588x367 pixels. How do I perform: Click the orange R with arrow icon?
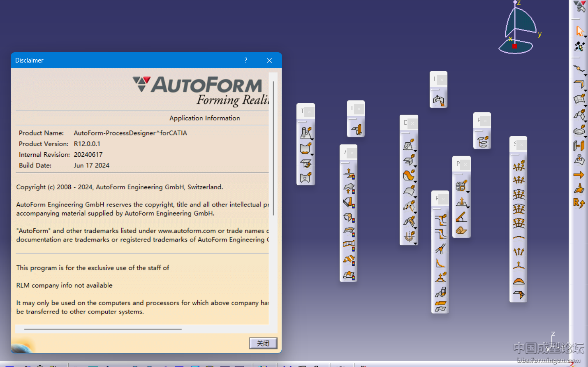click(579, 203)
